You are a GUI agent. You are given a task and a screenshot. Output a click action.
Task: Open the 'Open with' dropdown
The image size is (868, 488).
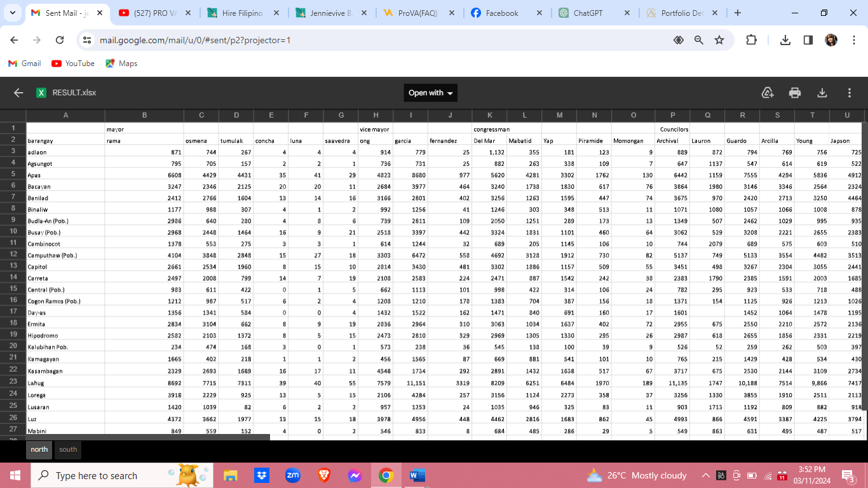pos(431,93)
